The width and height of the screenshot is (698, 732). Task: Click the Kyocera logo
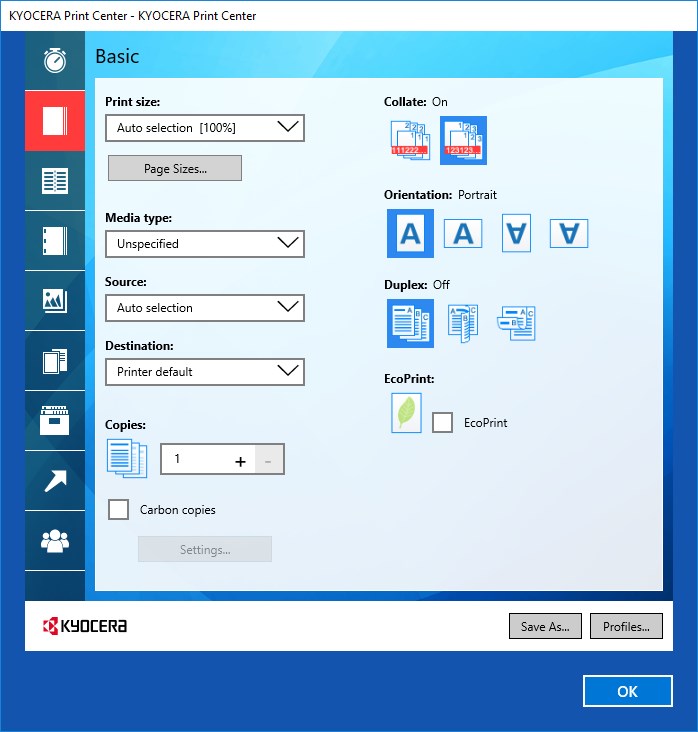[x=85, y=626]
